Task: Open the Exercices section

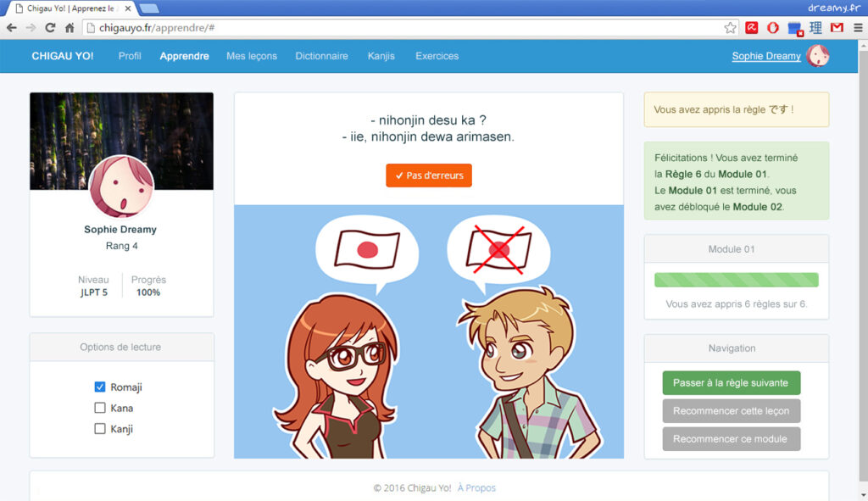Action: pyautogui.click(x=437, y=56)
